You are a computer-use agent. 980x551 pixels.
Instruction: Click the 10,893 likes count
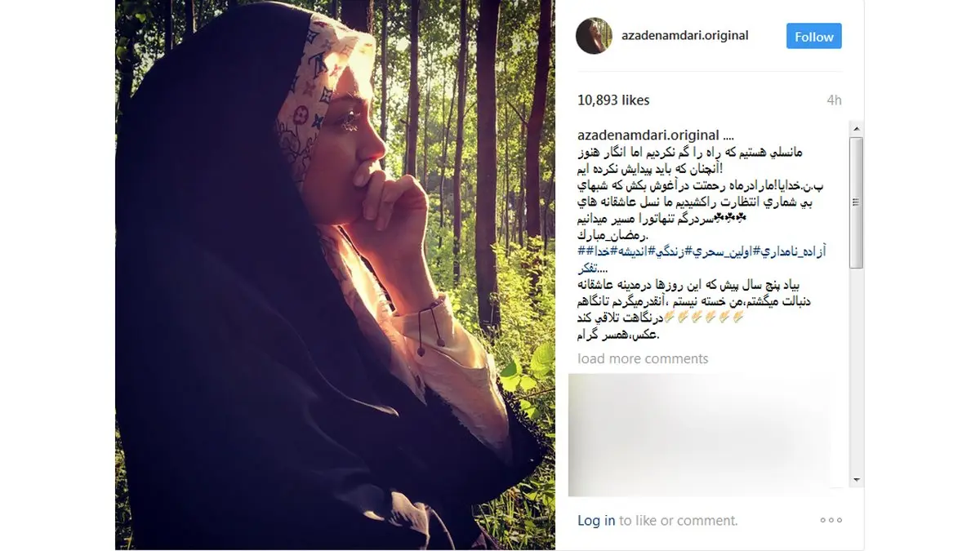pyautogui.click(x=613, y=100)
